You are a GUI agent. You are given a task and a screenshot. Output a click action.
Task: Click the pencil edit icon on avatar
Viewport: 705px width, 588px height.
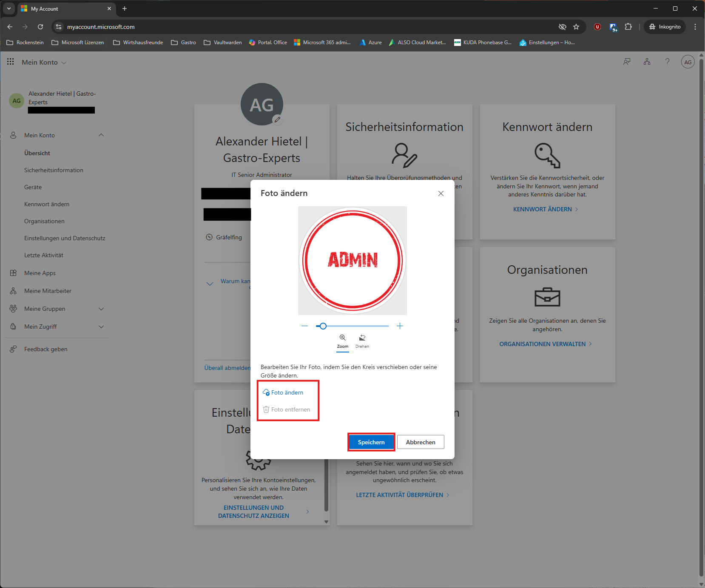[277, 120]
